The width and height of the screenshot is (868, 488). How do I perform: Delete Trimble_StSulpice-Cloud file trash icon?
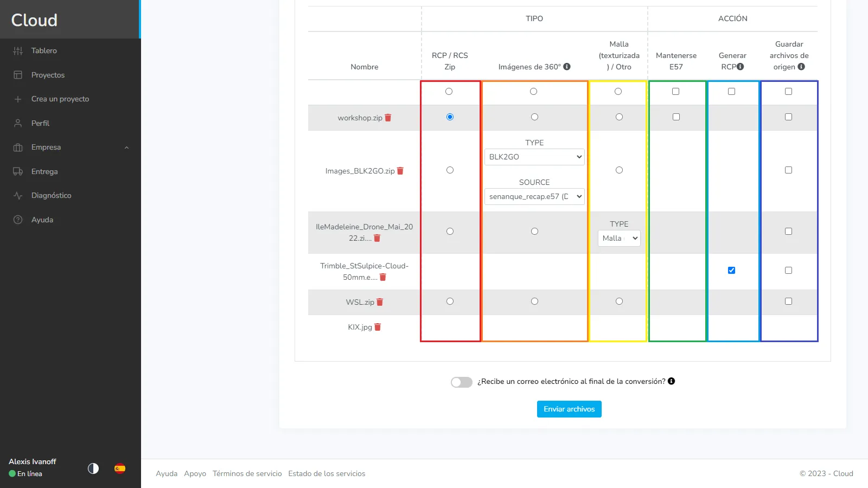point(382,277)
